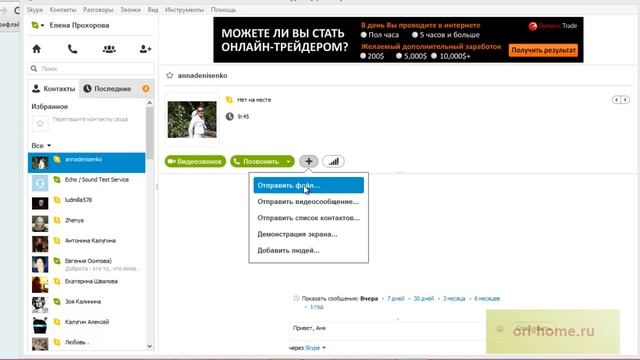Open the call phones dial pad icon
The image size is (640, 360).
pos(72,49)
